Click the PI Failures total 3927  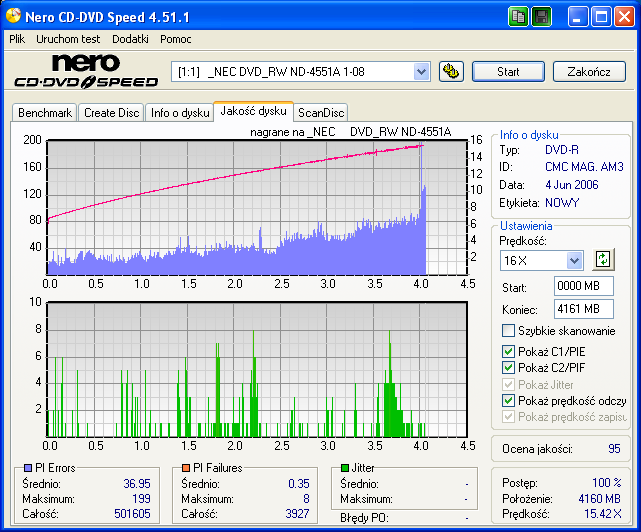coord(297,514)
